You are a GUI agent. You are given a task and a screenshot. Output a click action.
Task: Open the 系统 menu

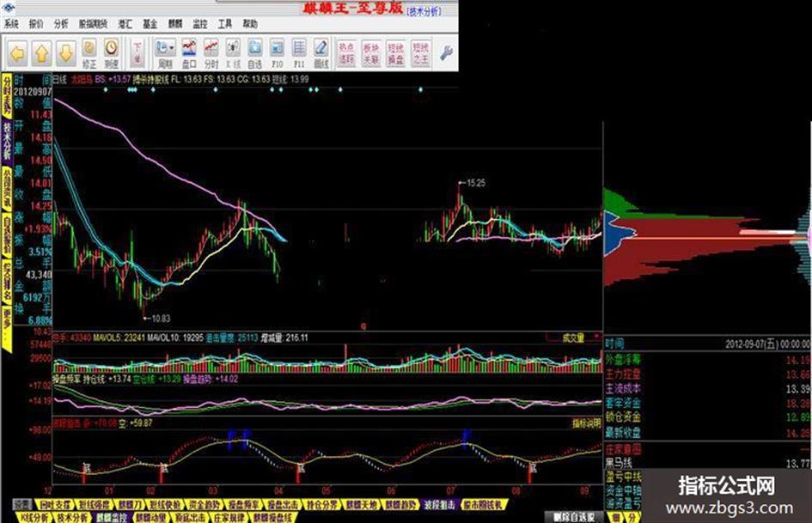(11, 24)
